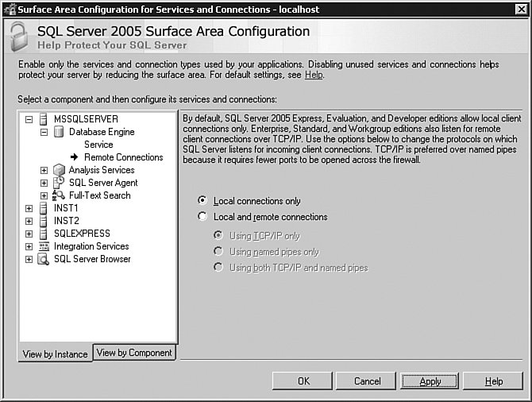Expand the SQLEXPRESS instance node
This screenshot has height=402, width=532.
pyautogui.click(x=29, y=234)
